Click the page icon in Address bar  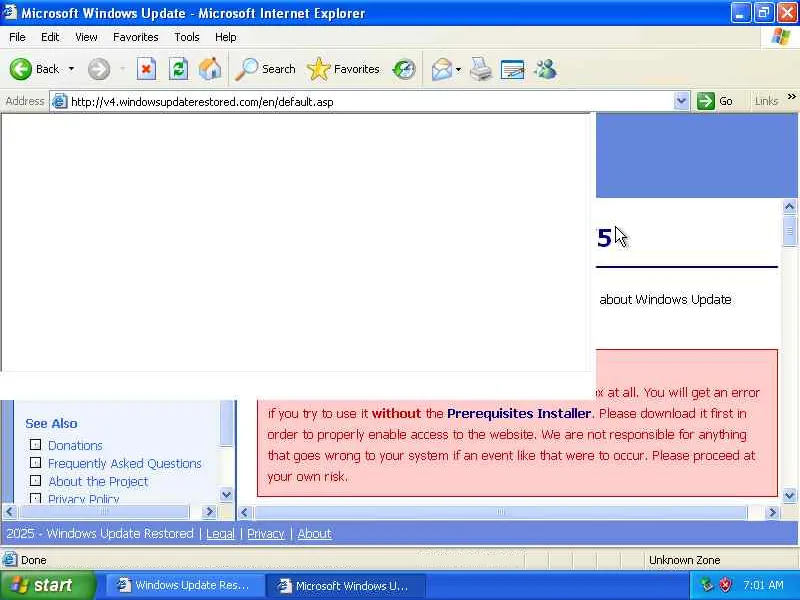coord(60,101)
